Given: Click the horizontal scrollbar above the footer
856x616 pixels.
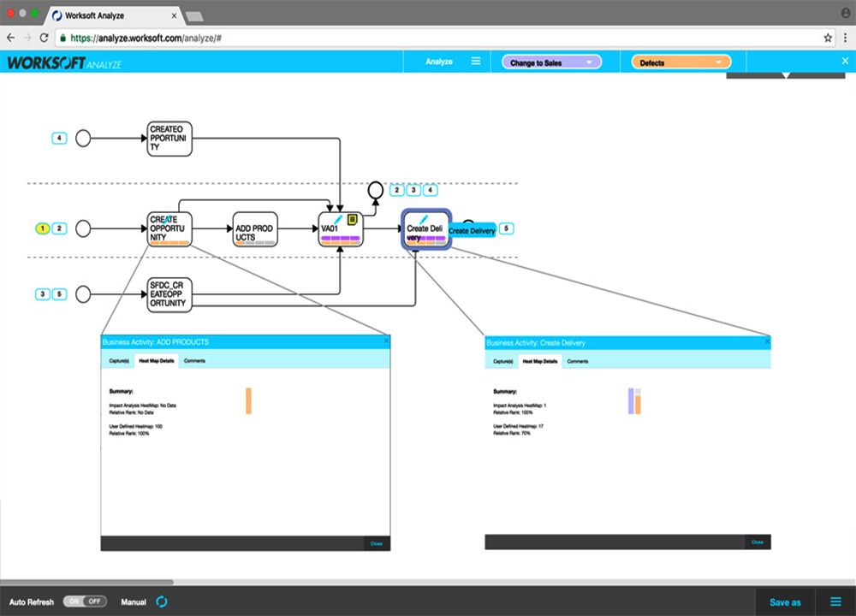Looking at the screenshot, I should [86, 582].
